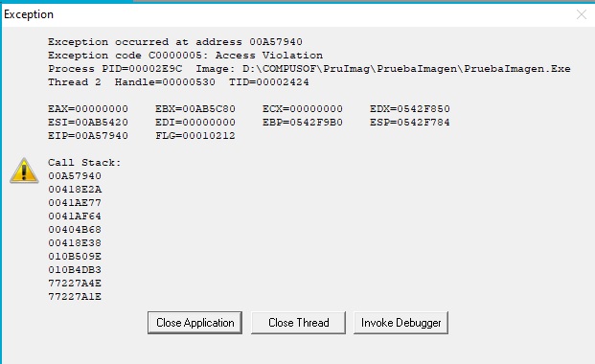This screenshot has height=364, width=595.
Task: Click call stack entry 77227A1E
Action: pyautogui.click(x=75, y=297)
